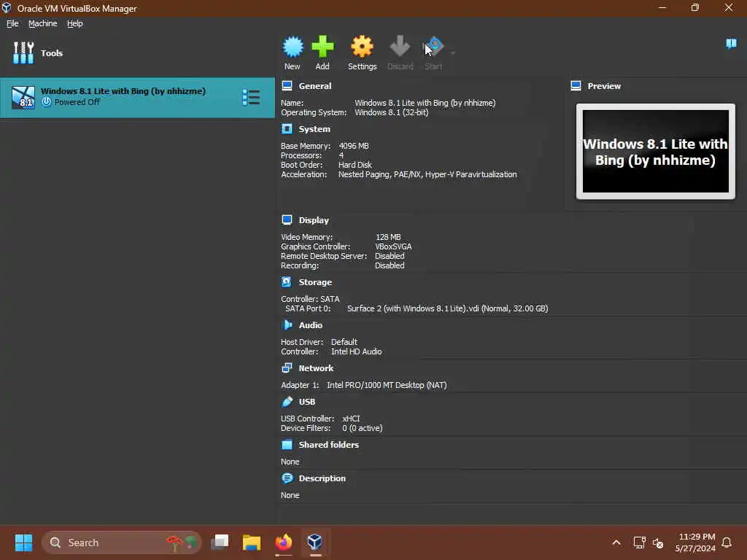
Task: Open Audio section header link
Action: coord(311,325)
